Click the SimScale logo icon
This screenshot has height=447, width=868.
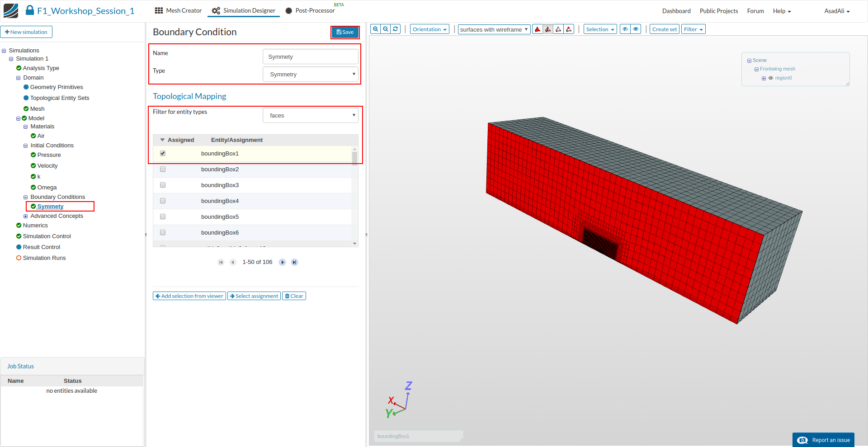[x=11, y=11]
